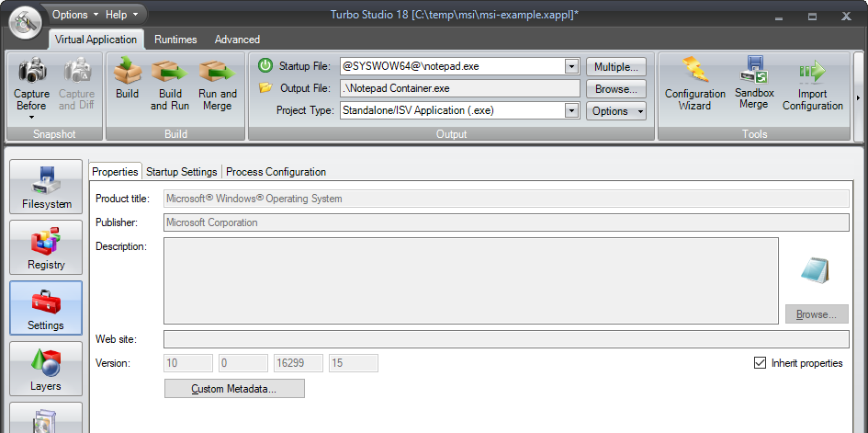This screenshot has width=868, height=433.
Task: Click the Output File path field
Action: point(460,88)
